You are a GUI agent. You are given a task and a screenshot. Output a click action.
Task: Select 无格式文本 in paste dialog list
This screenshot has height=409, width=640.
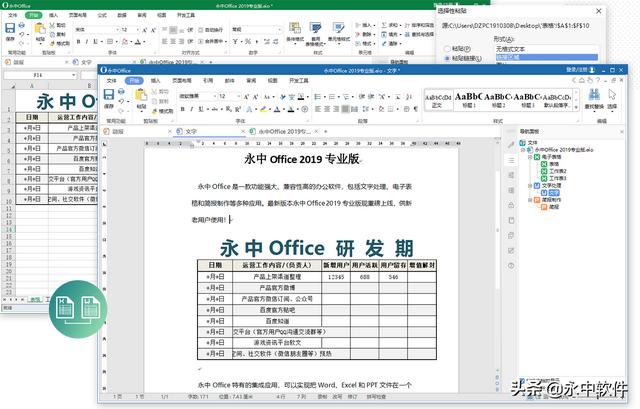tap(510, 49)
